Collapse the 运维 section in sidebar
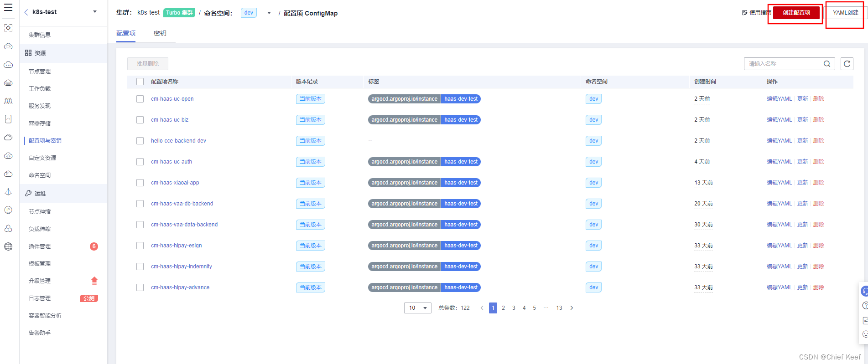 click(x=63, y=194)
